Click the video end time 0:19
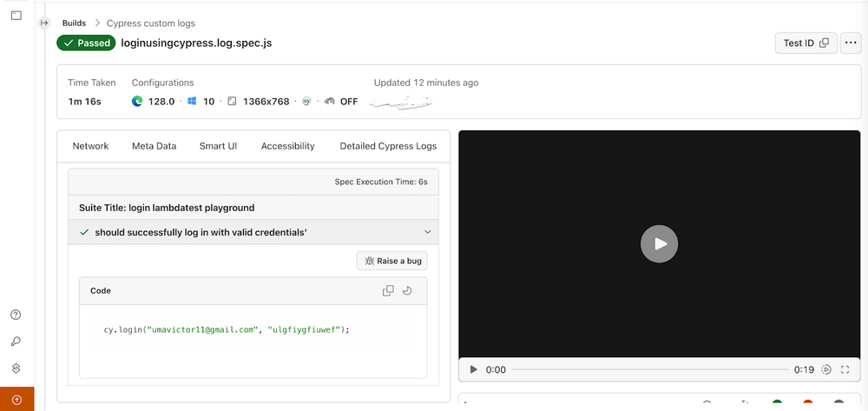868x411 pixels. click(804, 369)
